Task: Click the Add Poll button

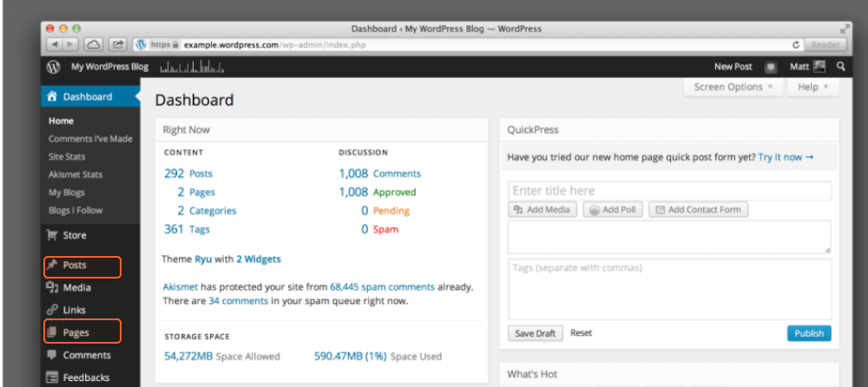Action: pyautogui.click(x=613, y=210)
